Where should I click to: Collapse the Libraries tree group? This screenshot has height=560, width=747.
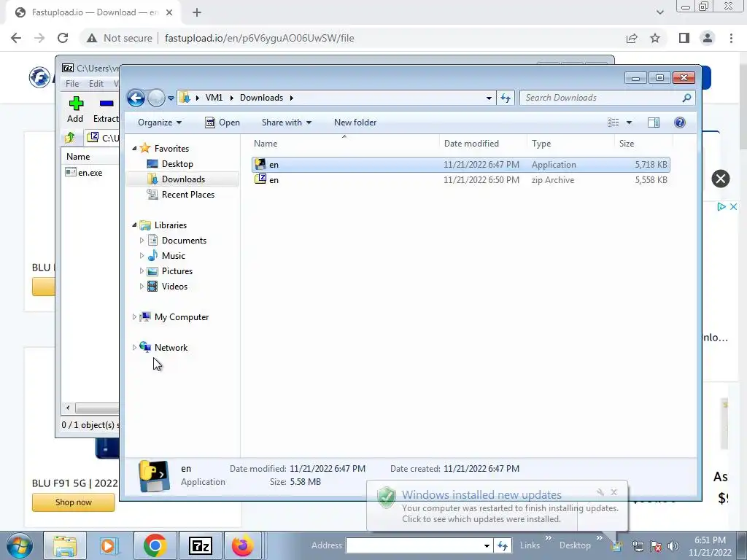pyautogui.click(x=134, y=225)
